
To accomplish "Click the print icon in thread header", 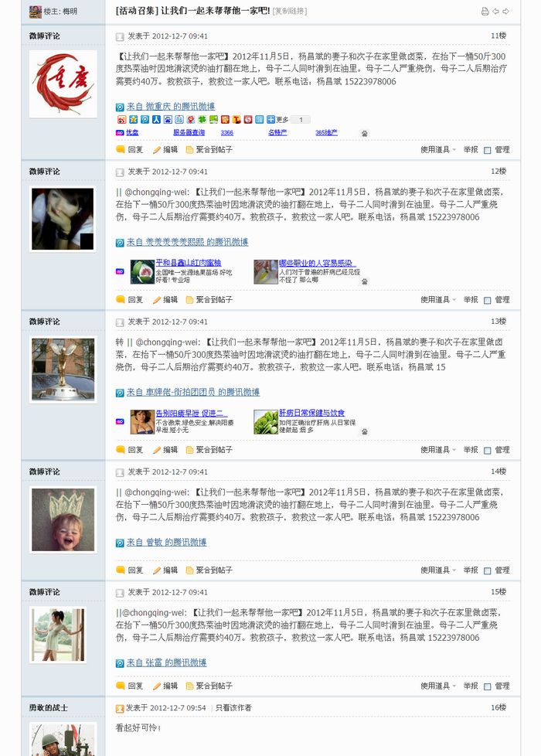I will (x=485, y=11).
